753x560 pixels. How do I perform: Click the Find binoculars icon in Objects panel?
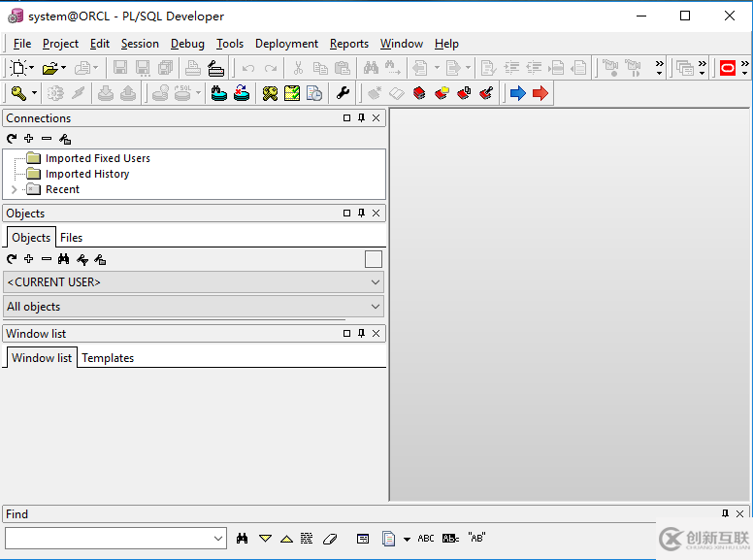64,259
